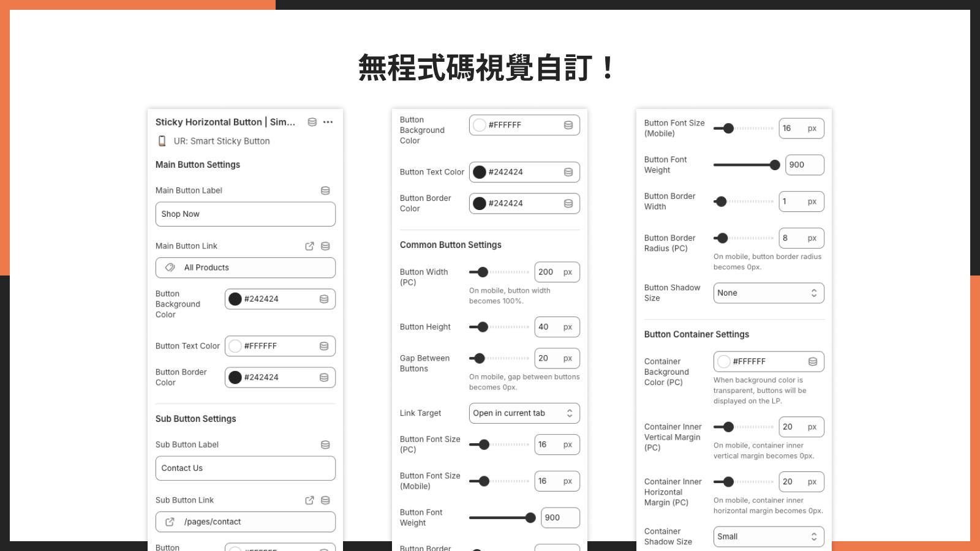Click the Sub Button Label field Contact Us
This screenshot has width=980, height=551.
(x=246, y=468)
